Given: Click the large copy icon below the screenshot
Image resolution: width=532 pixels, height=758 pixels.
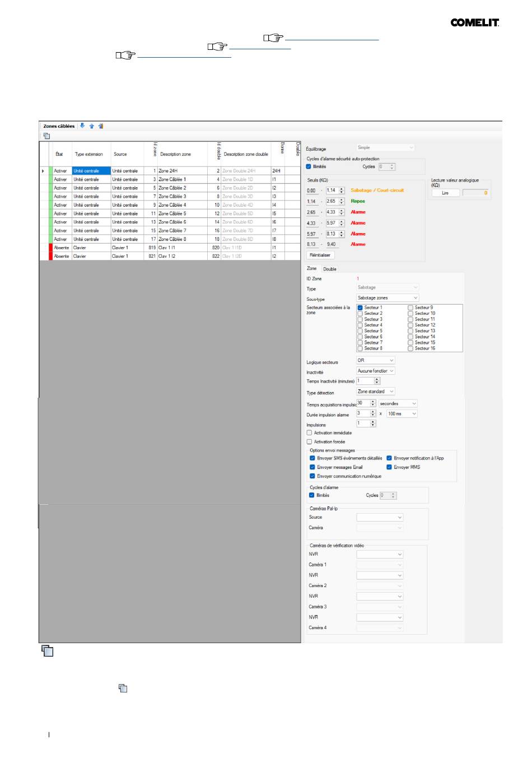Looking at the screenshot, I should click(x=48, y=650).
